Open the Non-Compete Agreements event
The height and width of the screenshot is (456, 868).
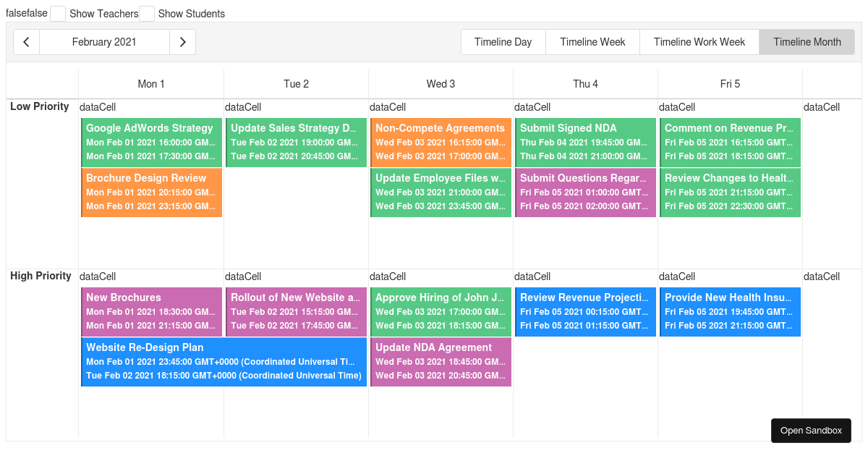[440, 142]
